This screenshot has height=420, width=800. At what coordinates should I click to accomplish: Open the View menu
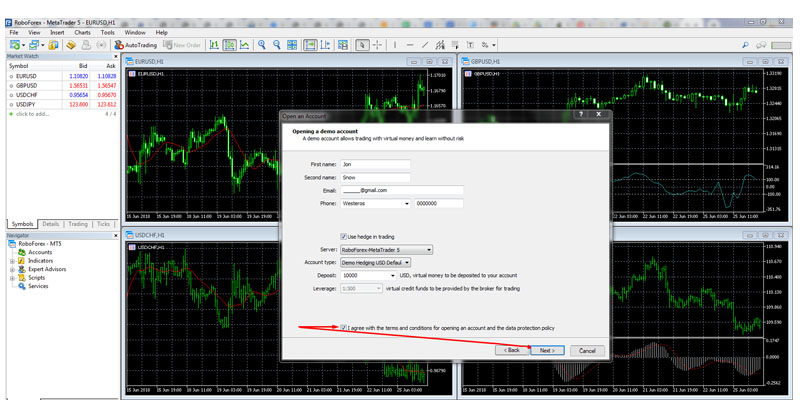click(34, 33)
